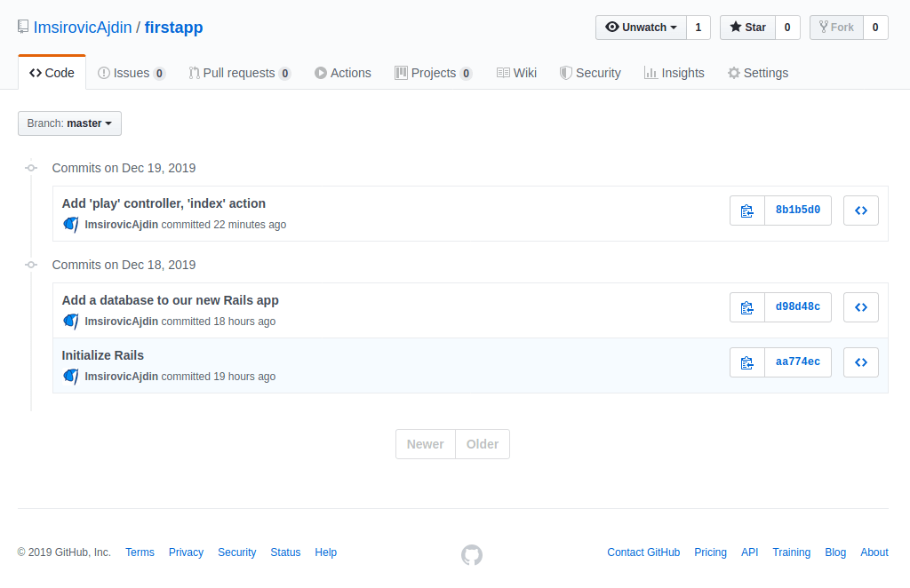Open the Branch: master dropdown
Image resolution: width=910 pixels, height=588 pixels.
point(69,123)
